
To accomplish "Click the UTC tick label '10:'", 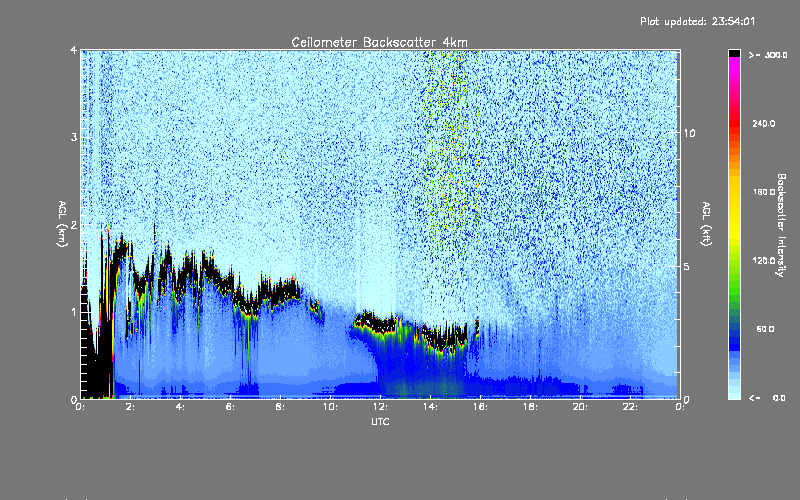I will (x=331, y=407).
